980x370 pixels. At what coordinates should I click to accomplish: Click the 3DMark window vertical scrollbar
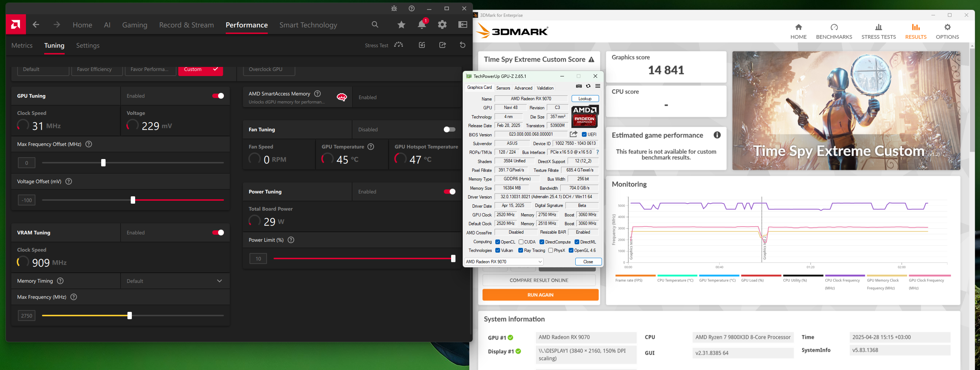point(972,100)
